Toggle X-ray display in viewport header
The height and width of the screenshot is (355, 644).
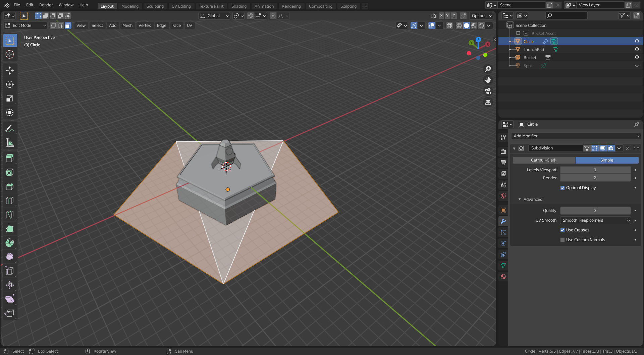[449, 26]
